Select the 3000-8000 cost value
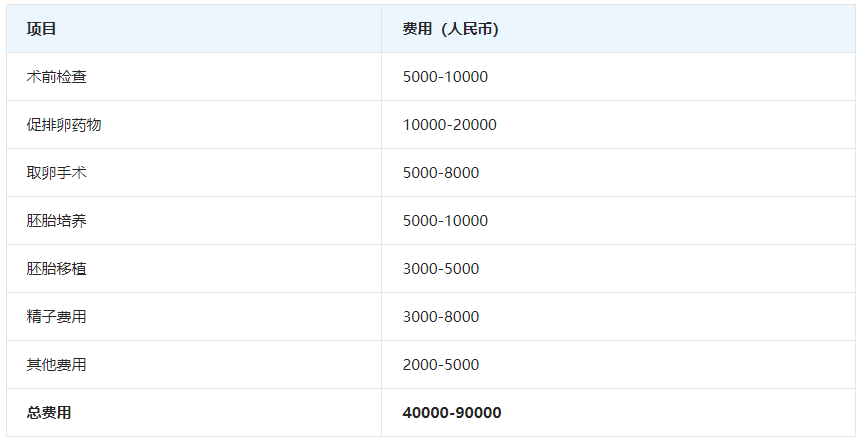This screenshot has height=444, width=856. tap(441, 317)
